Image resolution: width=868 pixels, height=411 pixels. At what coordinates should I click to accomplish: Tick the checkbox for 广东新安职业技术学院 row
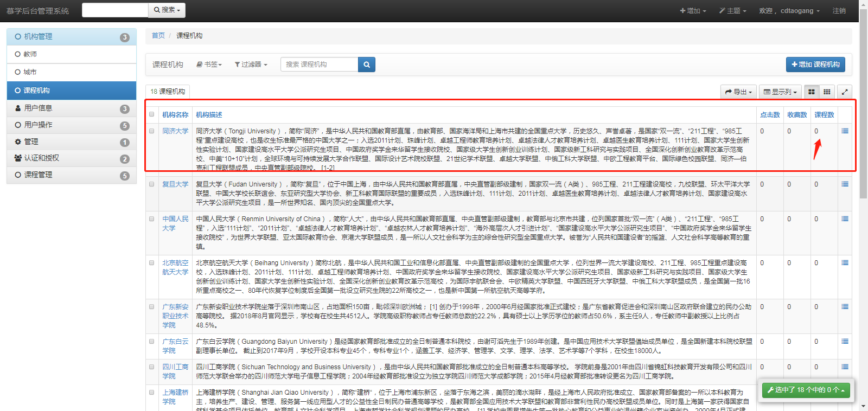click(x=152, y=307)
